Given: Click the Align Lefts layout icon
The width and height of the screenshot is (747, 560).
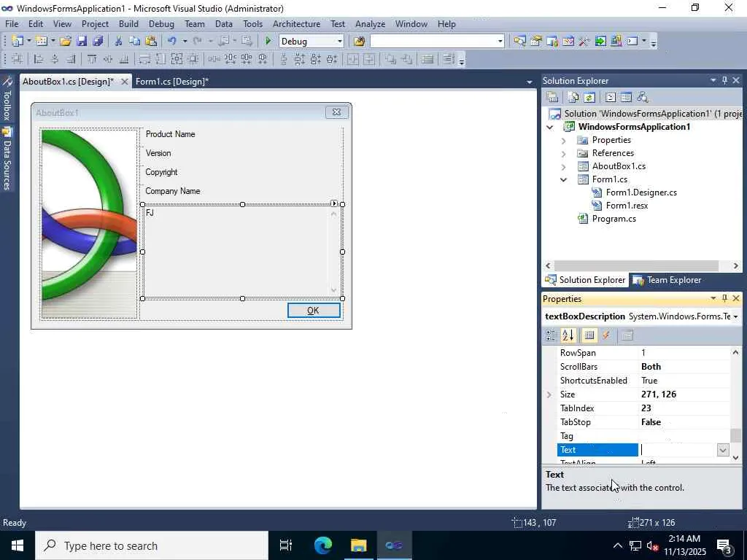Looking at the screenshot, I should point(38,59).
